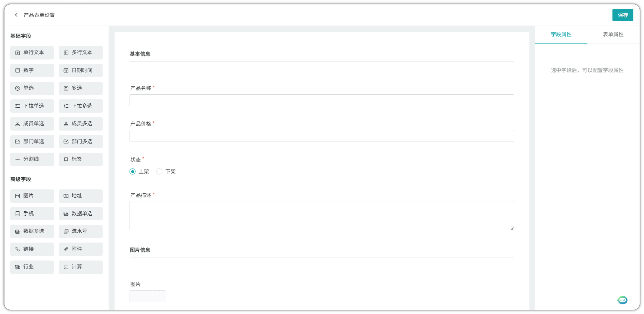Click the image field icon
644x314 pixels.
[x=18, y=196]
